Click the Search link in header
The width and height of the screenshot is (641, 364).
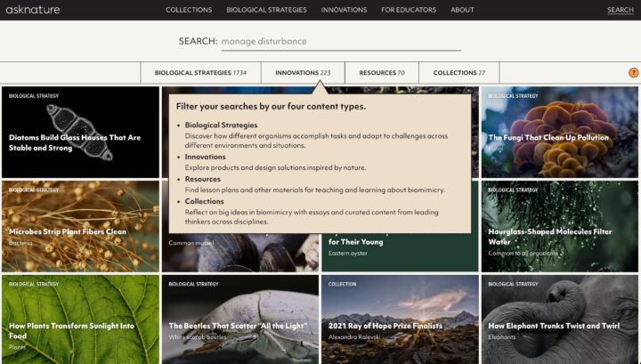[621, 10]
